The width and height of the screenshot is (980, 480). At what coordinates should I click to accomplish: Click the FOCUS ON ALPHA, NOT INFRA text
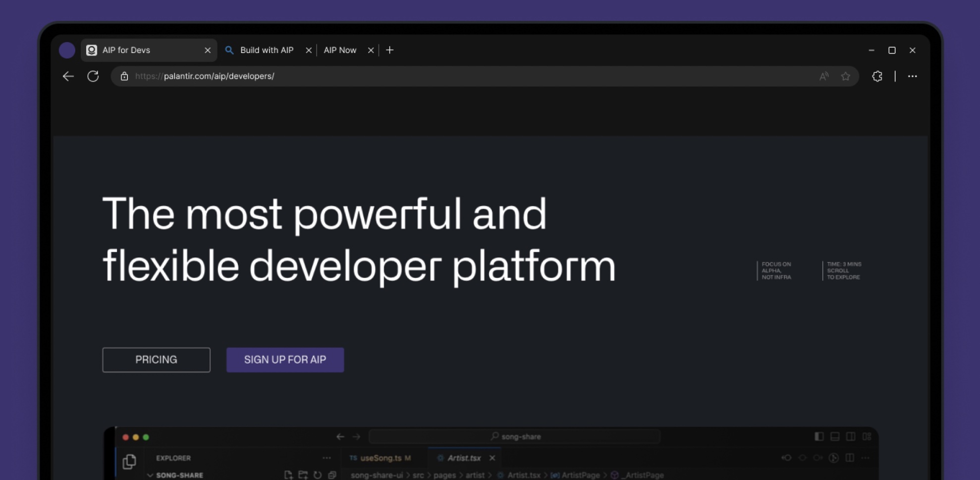(x=776, y=271)
